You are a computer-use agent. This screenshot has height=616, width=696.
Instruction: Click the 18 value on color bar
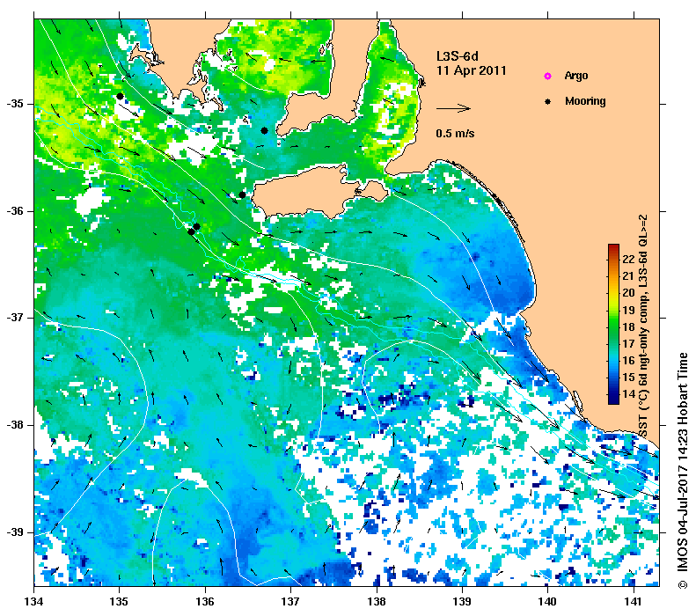pos(628,327)
